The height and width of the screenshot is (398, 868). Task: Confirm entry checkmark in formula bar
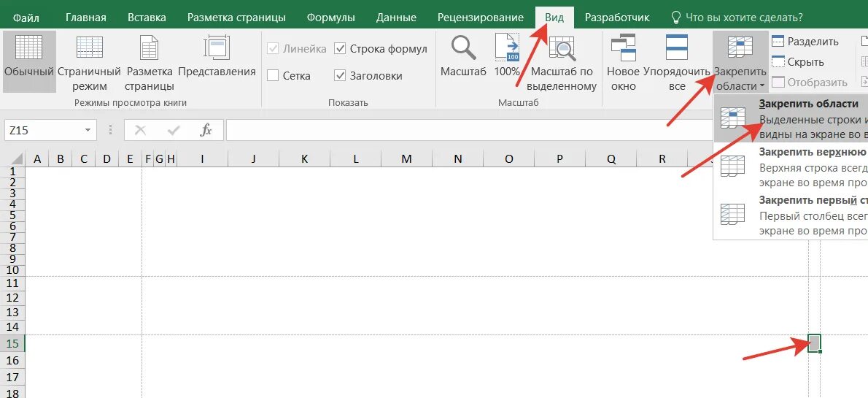[x=174, y=130]
